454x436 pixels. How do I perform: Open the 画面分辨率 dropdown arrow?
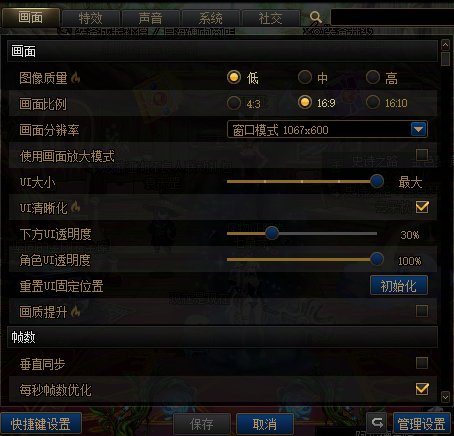coord(419,129)
